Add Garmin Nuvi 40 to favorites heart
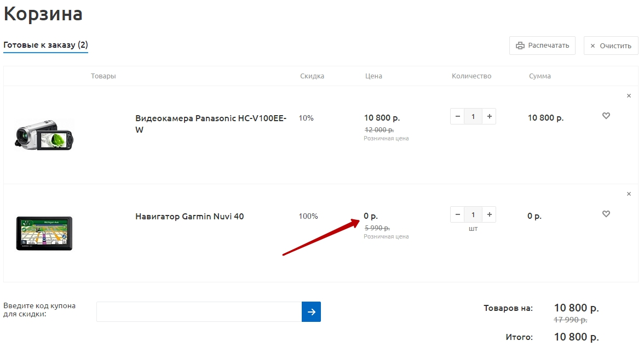This screenshot has height=363, width=644. 606,214
